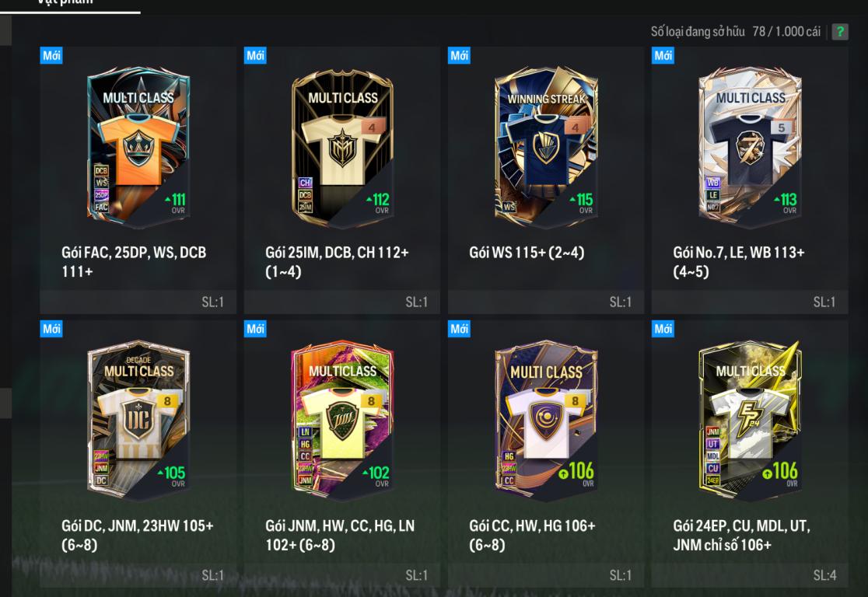Select the orange MULTI CLASS 111 OVR pack card
This screenshot has height=597, width=868.
point(138,147)
